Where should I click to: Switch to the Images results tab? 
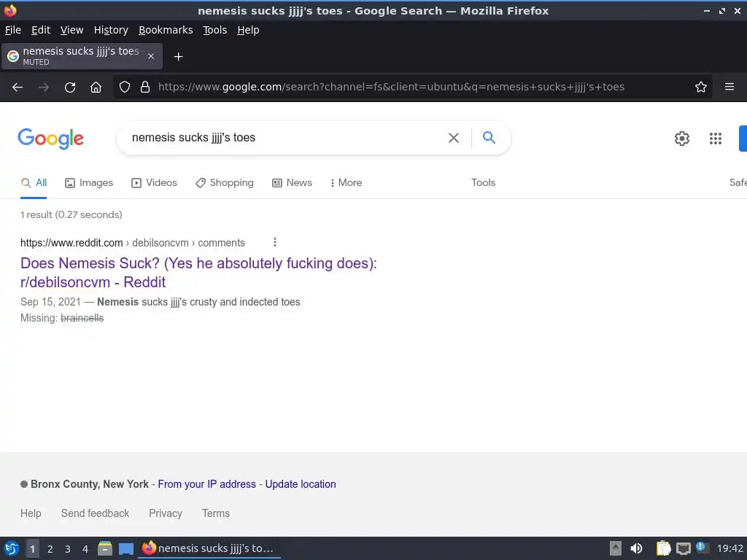[89, 183]
